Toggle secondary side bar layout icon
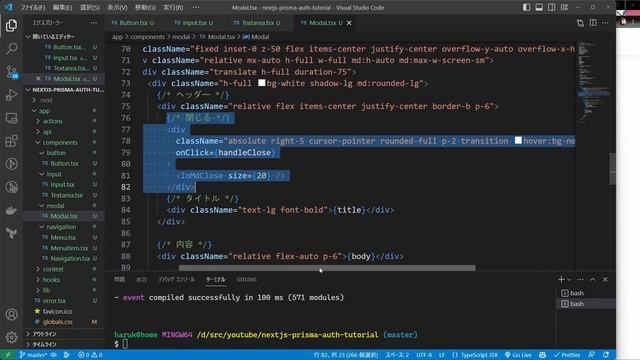Image resolution: width=640 pixels, height=360 pixels. click(552, 7)
